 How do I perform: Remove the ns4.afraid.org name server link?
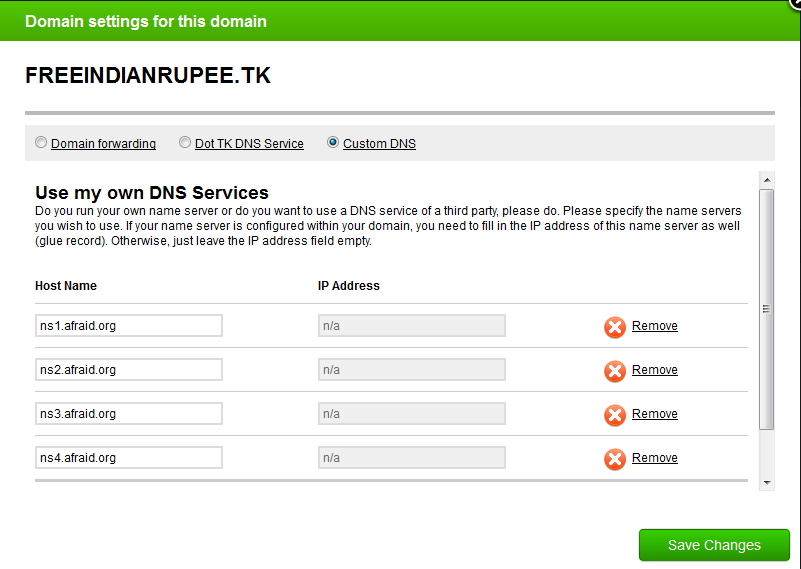[x=655, y=458]
